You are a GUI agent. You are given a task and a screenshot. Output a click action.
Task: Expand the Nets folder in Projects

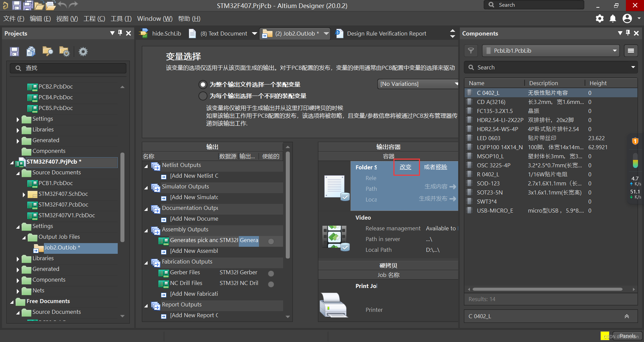pos(17,291)
